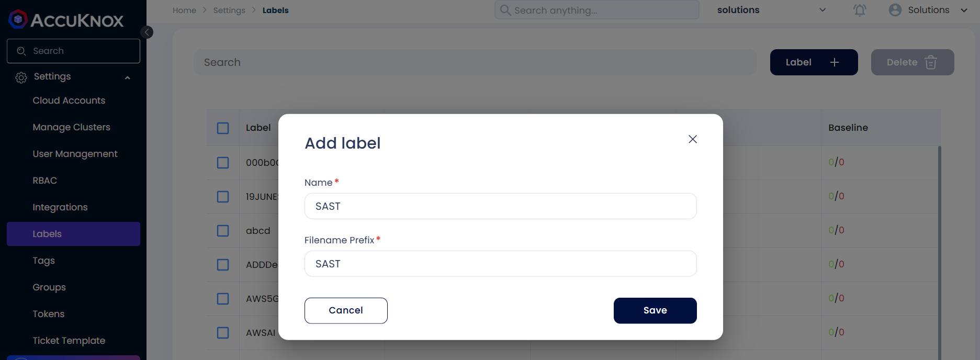Click the AccuKnox logo icon

[18, 19]
